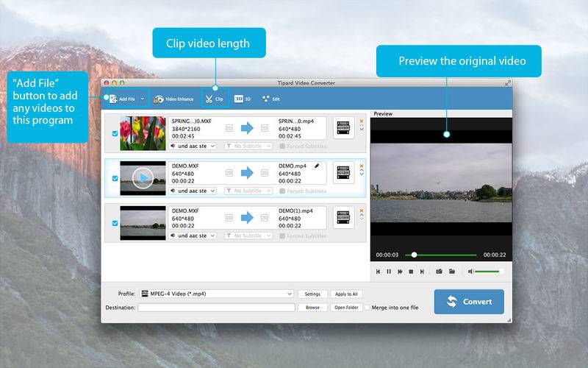Open the 3D settings tool
The image size is (588, 368).
point(243,99)
